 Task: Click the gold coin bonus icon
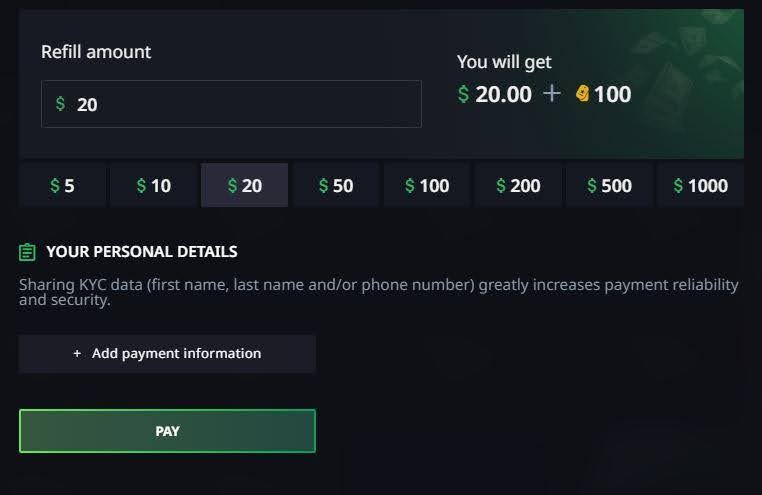coord(582,94)
